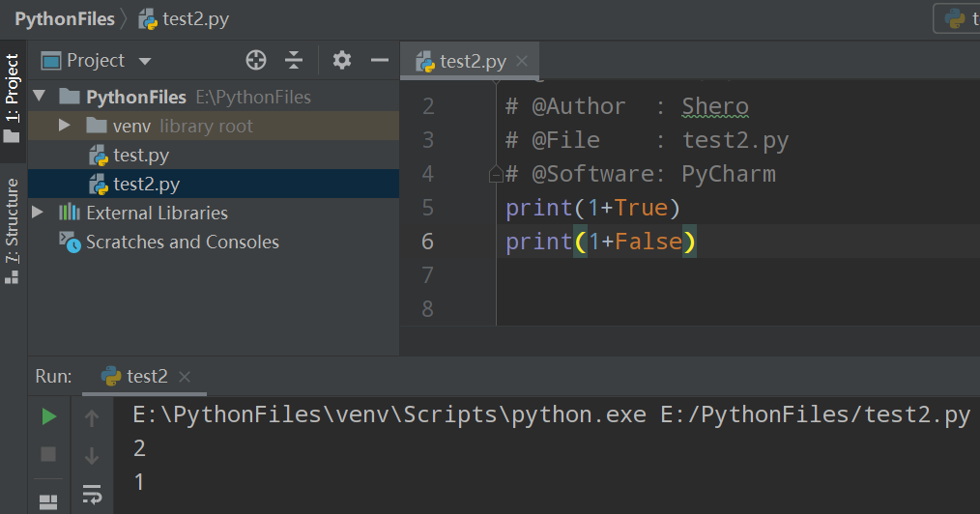
Task: Expand the venv library root folder
Action: click(x=65, y=126)
